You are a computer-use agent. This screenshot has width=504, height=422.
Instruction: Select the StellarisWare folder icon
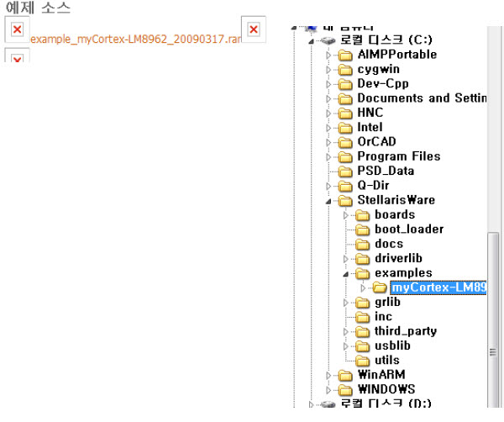click(345, 201)
